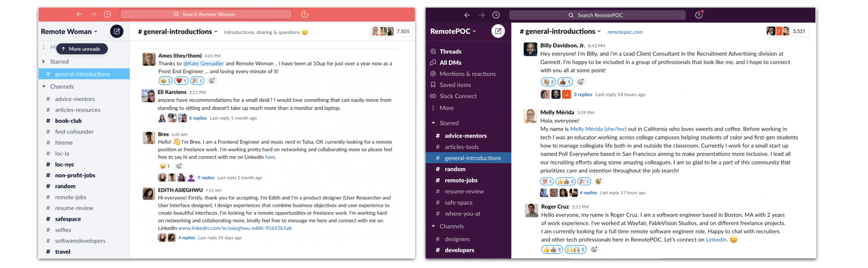The height and width of the screenshot is (268, 868).
Task: Add reaction to Bree's message
Action: 179,166
